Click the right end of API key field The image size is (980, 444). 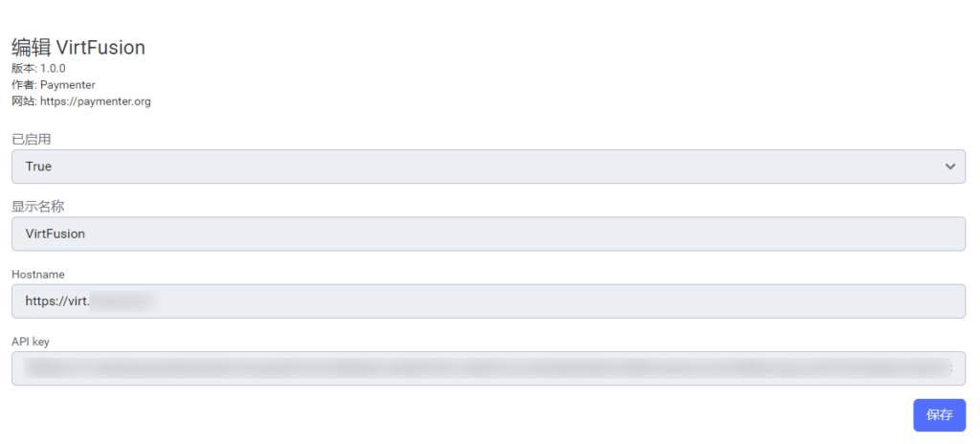coord(947,368)
